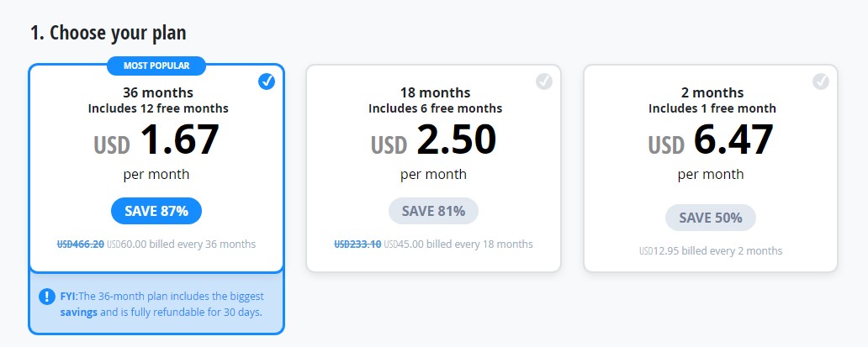
Task: Choose the USD 1.67 per month plan
Action: coord(156,169)
